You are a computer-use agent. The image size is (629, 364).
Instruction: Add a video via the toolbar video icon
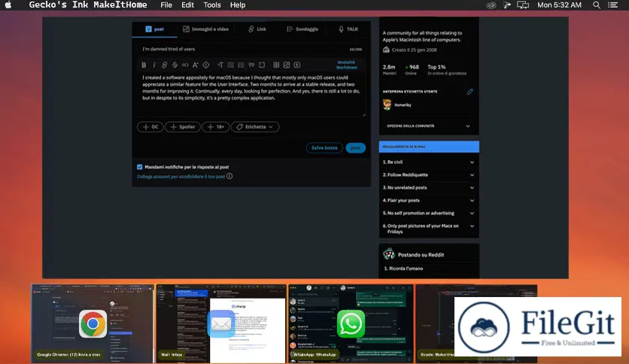point(297,65)
